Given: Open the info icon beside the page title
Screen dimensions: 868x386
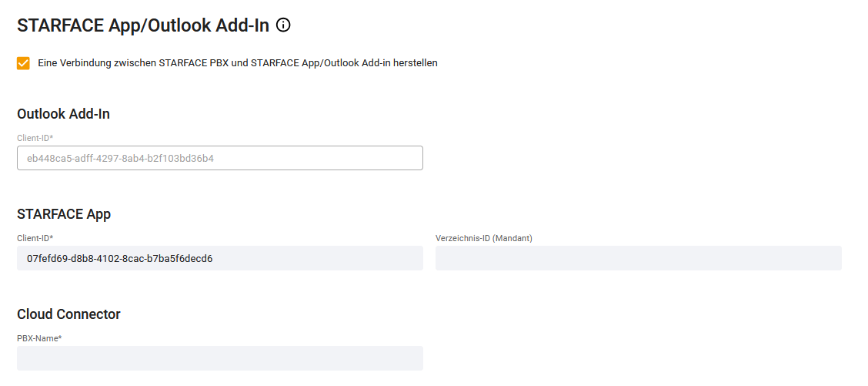Looking at the screenshot, I should click(x=283, y=25).
